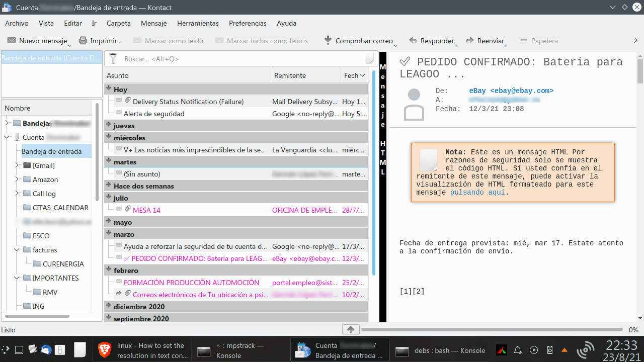The width and height of the screenshot is (644, 362).
Task: Collapse the febrero message group
Action: [x=108, y=270]
